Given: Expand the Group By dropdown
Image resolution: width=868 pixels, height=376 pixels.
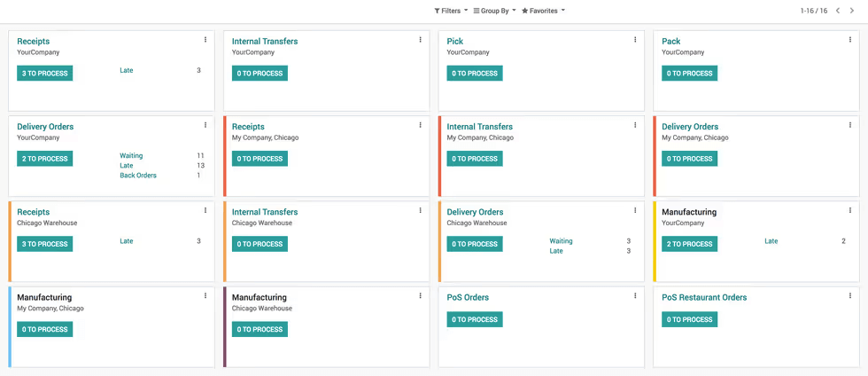Looking at the screenshot, I should pos(495,11).
